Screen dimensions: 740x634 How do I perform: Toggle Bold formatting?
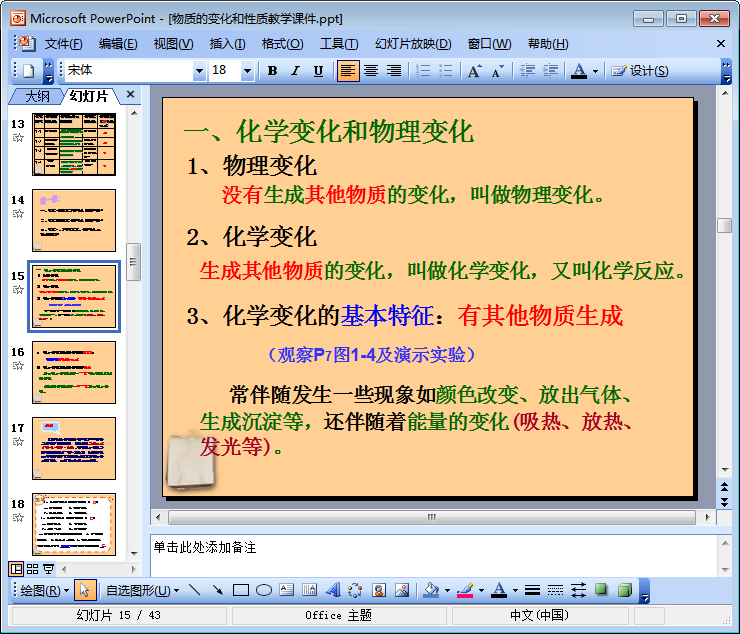272,71
